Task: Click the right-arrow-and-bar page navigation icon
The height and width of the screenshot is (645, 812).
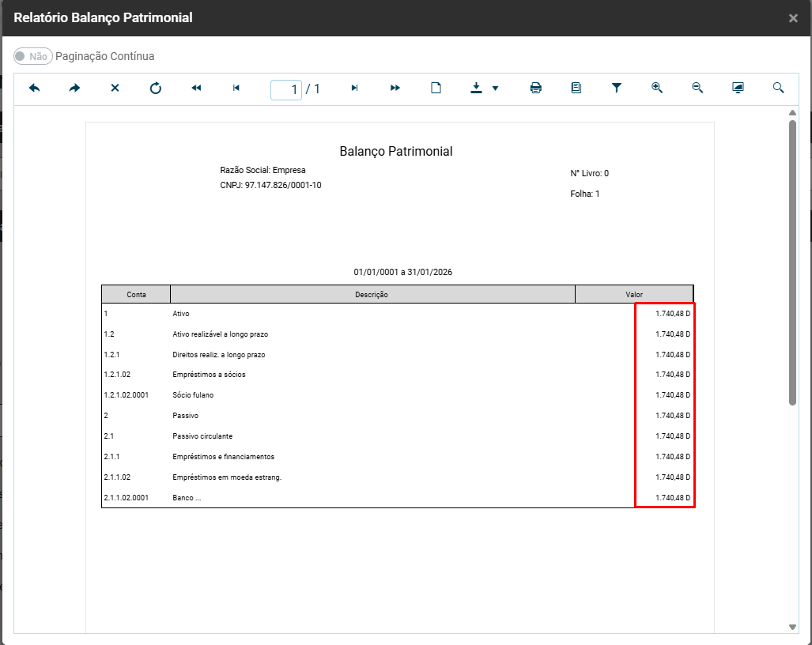Action: (355, 88)
